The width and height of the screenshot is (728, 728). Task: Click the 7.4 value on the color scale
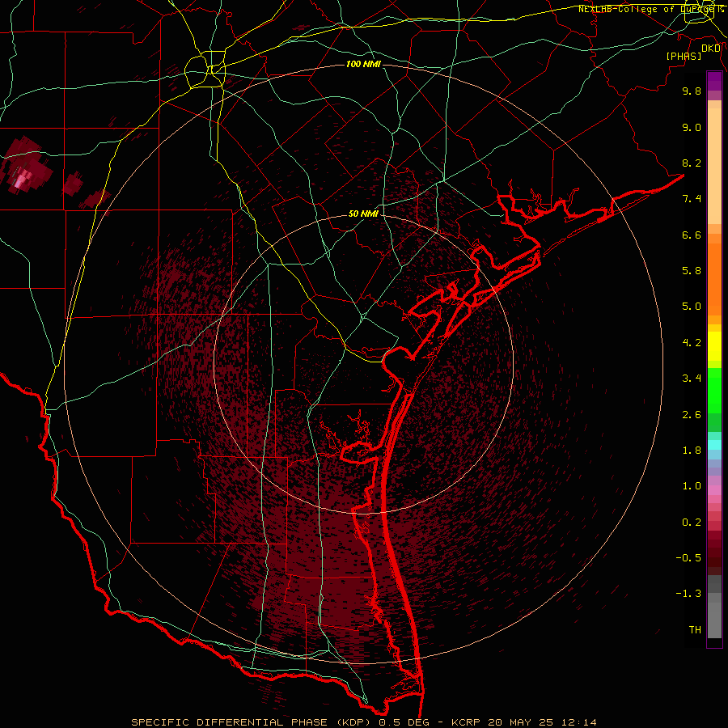[692, 199]
